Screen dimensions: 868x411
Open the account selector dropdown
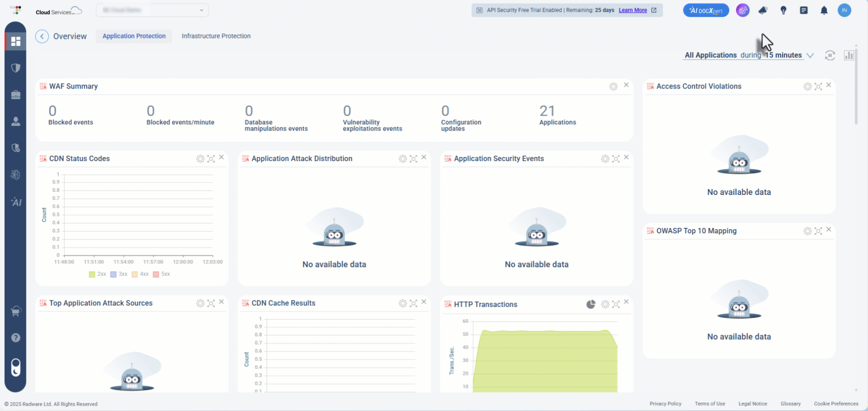point(152,10)
